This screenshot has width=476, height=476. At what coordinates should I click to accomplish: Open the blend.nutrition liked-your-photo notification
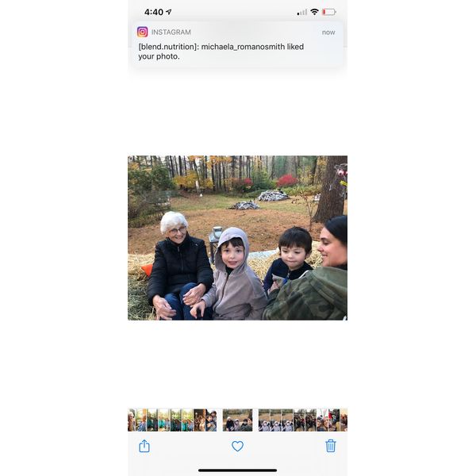[237, 44]
